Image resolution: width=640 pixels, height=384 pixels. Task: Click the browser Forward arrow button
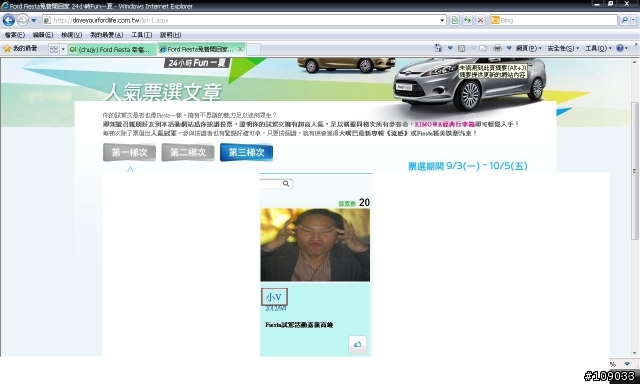tap(23, 20)
